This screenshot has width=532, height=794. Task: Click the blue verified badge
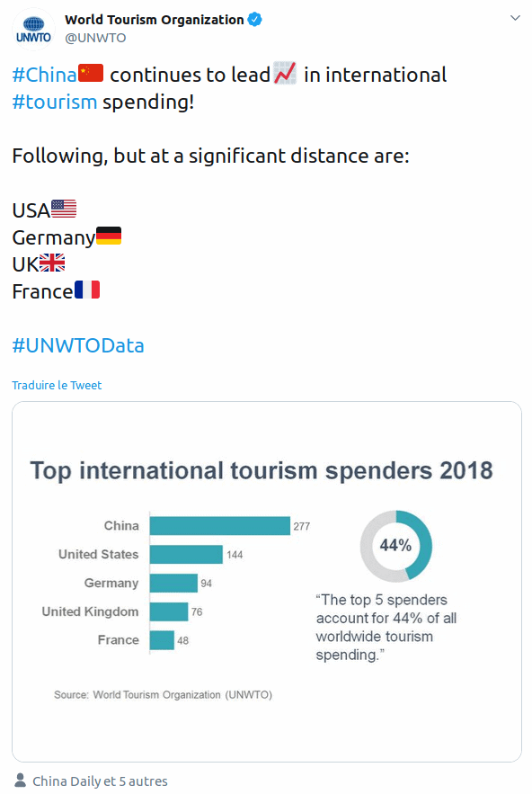coord(254,20)
